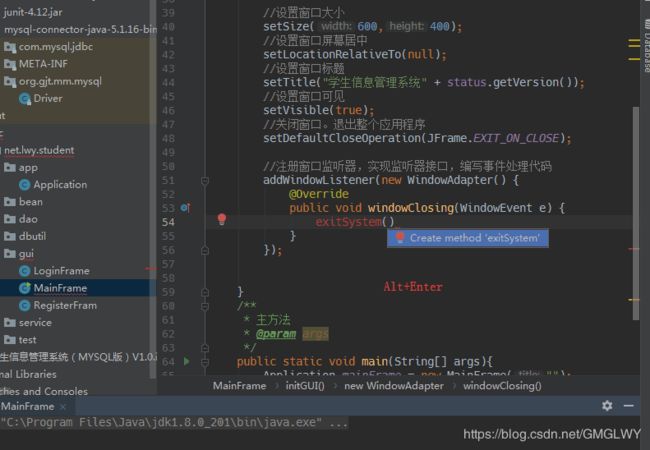Select the dao package folder
The width and height of the screenshot is (650, 450).
28,219
